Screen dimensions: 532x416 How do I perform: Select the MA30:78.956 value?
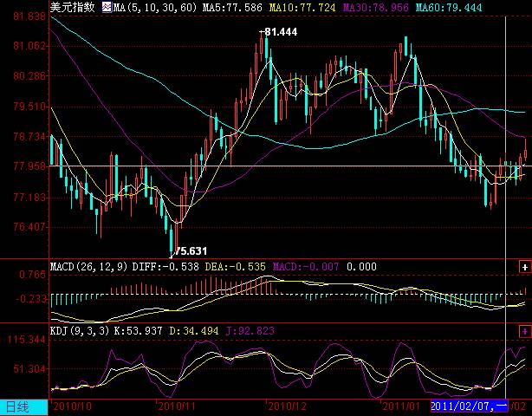[x=375, y=7]
